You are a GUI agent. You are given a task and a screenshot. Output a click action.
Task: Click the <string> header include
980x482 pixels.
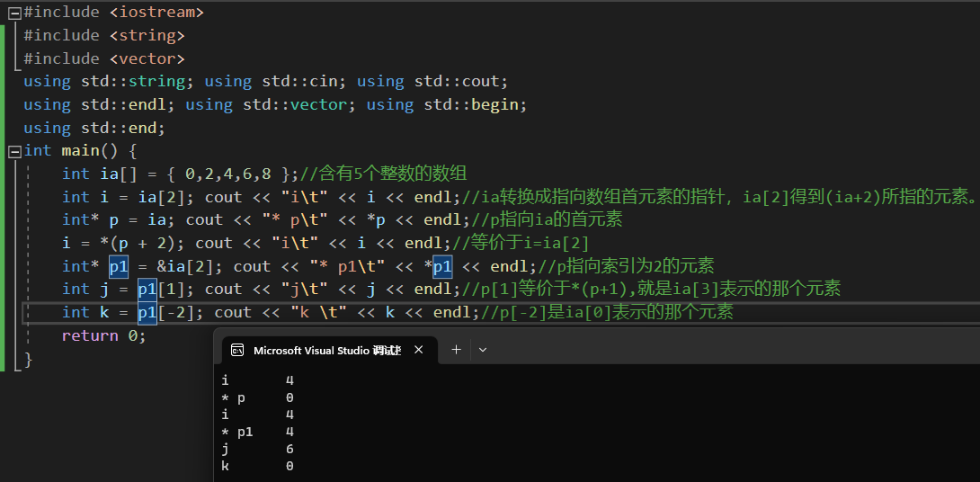coord(147,35)
